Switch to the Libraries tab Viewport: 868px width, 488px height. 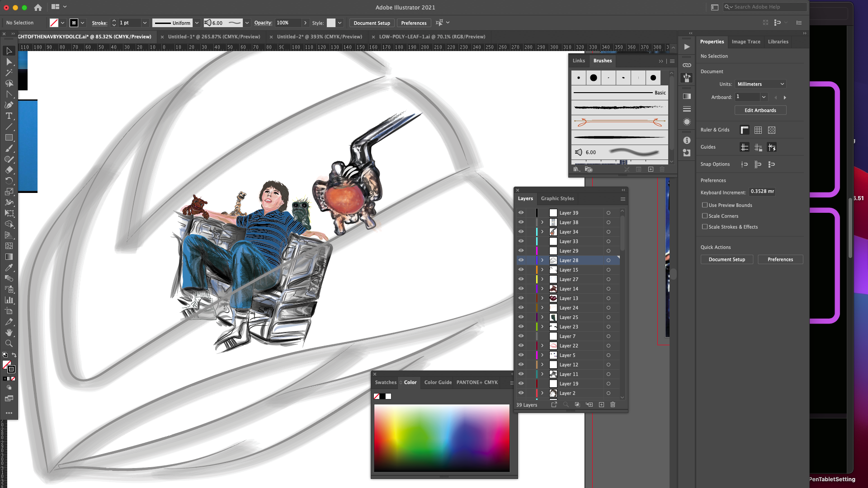tap(778, 42)
